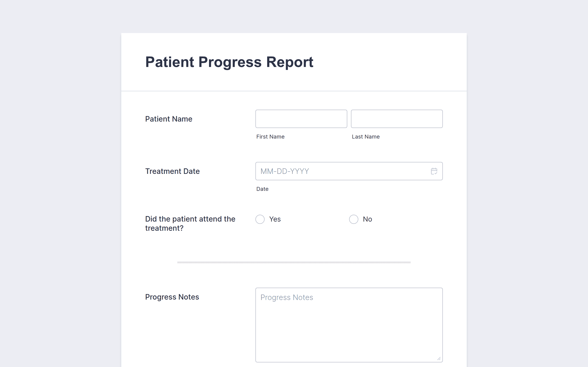
Task: Click the Patient Name field label
Action: pos(169,119)
